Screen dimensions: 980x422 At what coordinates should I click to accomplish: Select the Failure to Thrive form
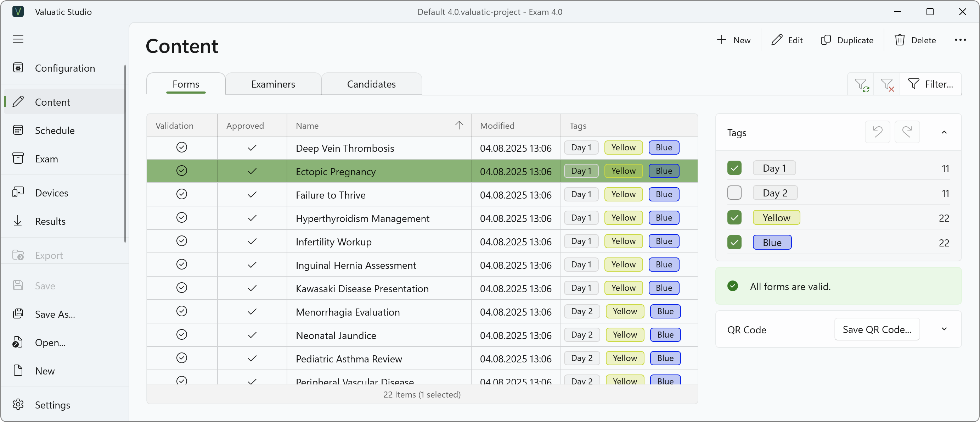point(422,195)
